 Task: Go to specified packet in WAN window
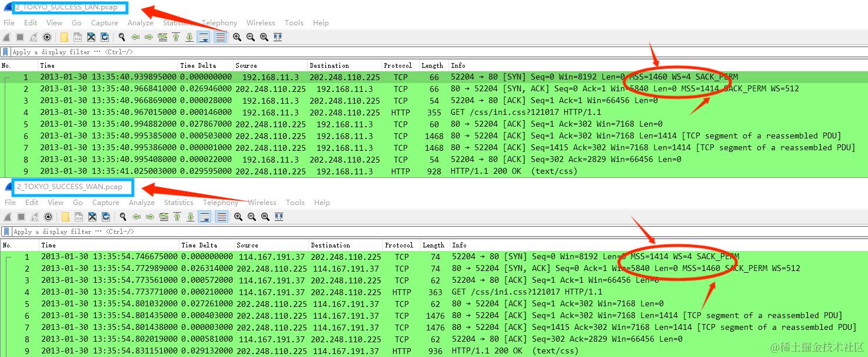click(x=164, y=217)
